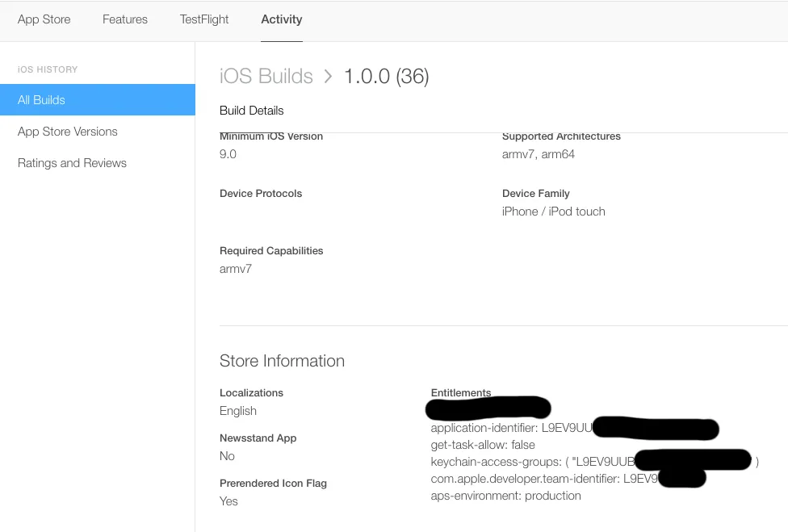
Task: Click the Entitlements label
Action: coord(461,393)
